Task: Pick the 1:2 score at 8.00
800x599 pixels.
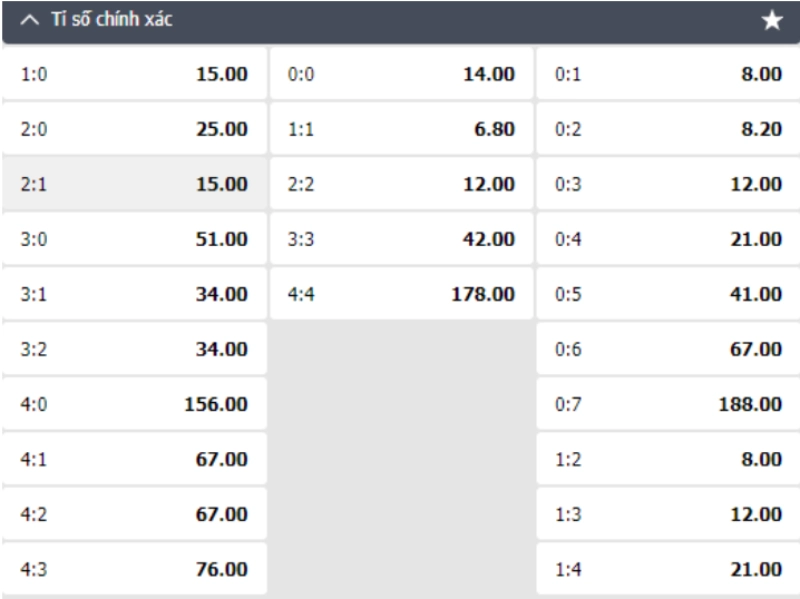Action: pos(668,459)
